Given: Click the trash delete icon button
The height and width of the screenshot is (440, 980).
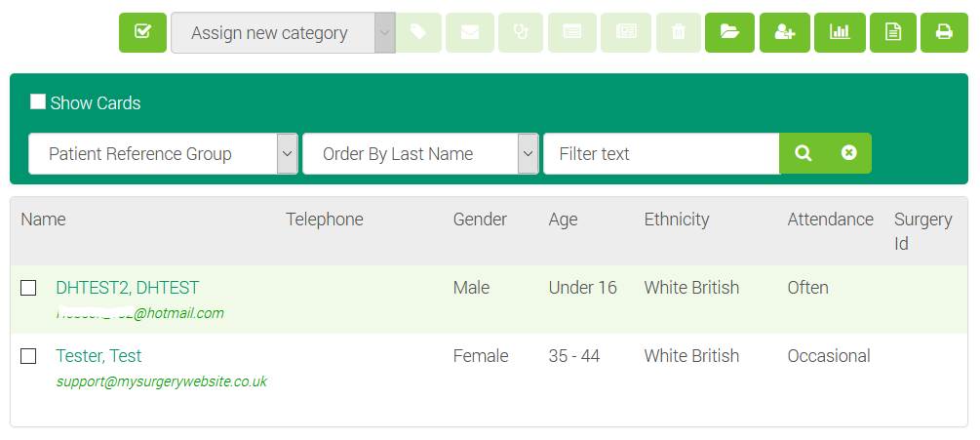Looking at the screenshot, I should (x=679, y=32).
